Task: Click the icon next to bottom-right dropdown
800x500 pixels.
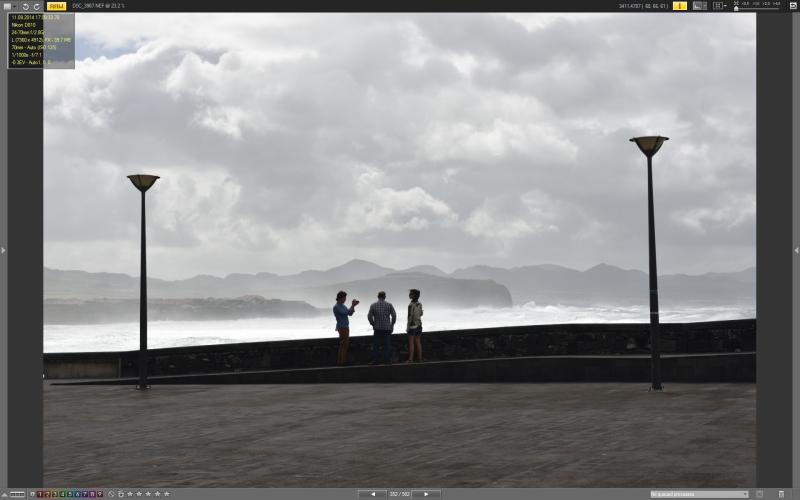Action: coord(760,494)
